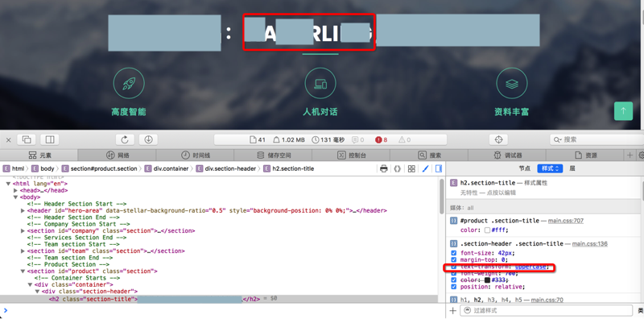Viewport: 644px width, 319px height.
Task: Click the download web archive icon
Action: coord(148,140)
